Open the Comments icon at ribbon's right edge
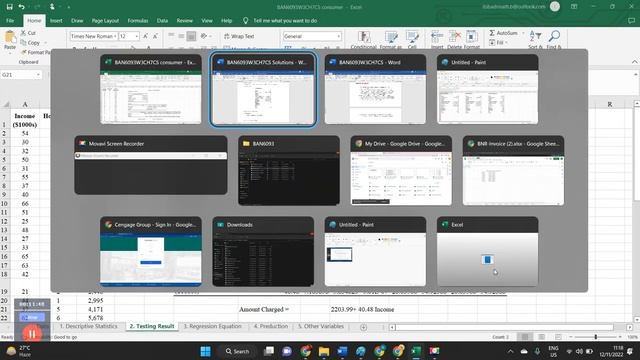The width and height of the screenshot is (640, 360). pyautogui.click(x=631, y=20)
